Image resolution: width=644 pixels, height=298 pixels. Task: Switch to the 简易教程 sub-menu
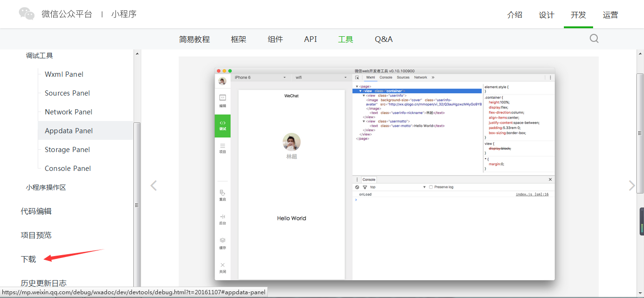194,40
